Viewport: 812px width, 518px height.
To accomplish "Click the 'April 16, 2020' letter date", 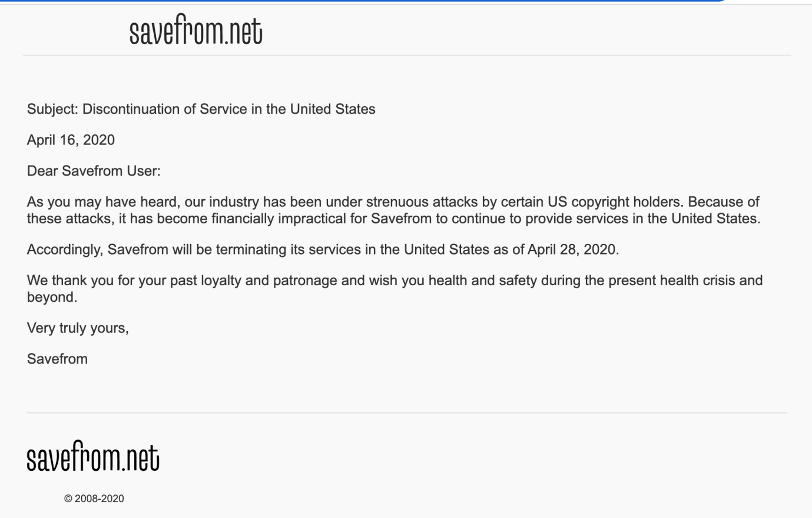I will [x=71, y=140].
